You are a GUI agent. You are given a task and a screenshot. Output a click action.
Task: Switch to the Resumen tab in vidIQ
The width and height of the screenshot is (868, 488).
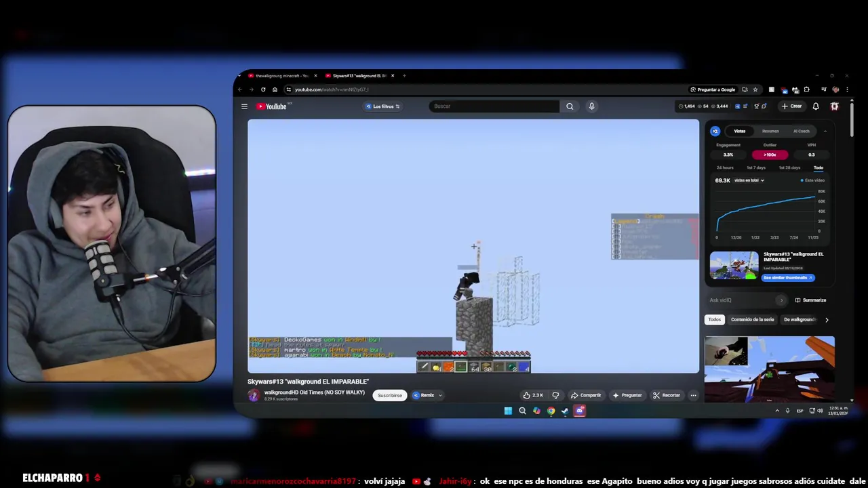(770, 131)
